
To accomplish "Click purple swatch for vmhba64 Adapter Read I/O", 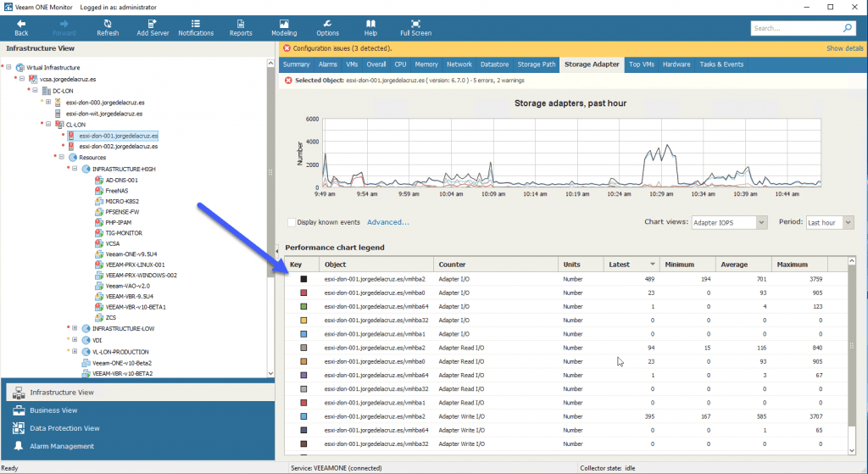I will 303,376.
